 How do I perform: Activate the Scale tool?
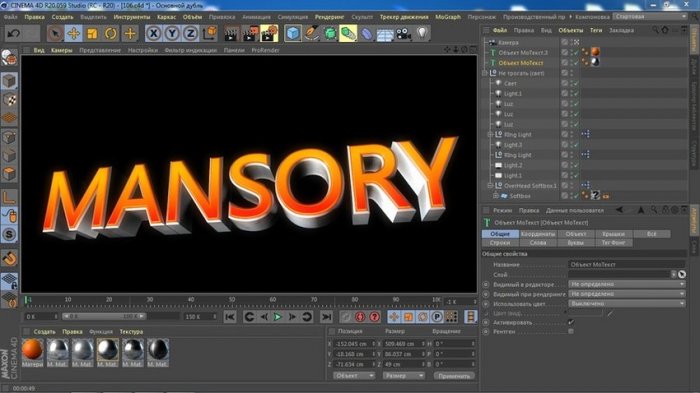click(x=92, y=33)
